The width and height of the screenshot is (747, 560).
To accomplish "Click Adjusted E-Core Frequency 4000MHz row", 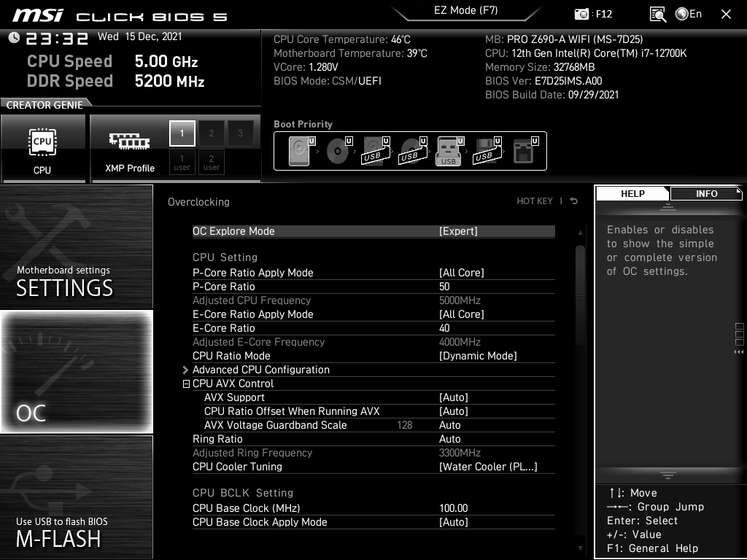I will [x=373, y=342].
